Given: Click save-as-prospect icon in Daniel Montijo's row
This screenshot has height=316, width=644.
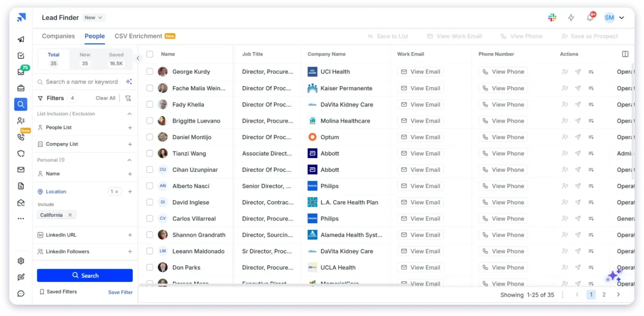Looking at the screenshot, I should click(565, 137).
